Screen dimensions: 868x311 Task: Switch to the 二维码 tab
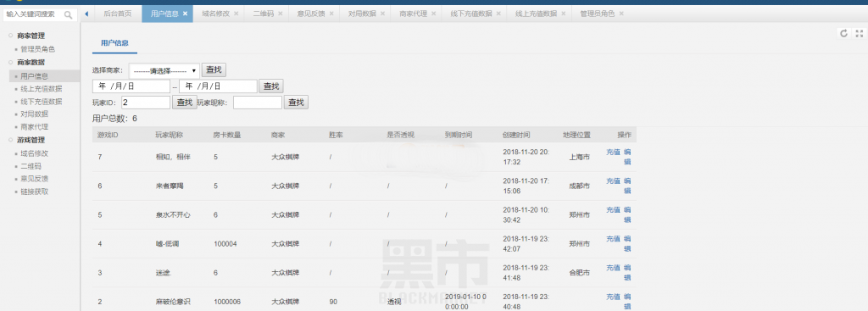click(x=263, y=14)
